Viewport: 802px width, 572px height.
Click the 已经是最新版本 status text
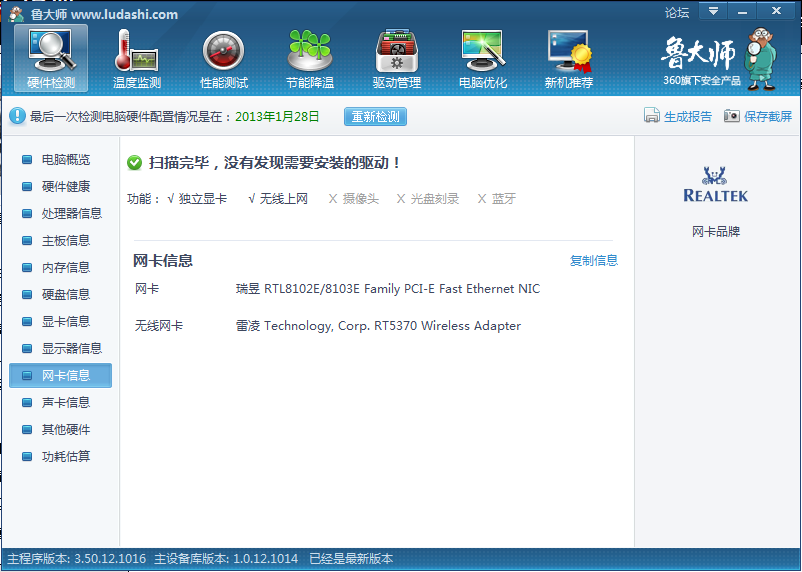coord(351,559)
